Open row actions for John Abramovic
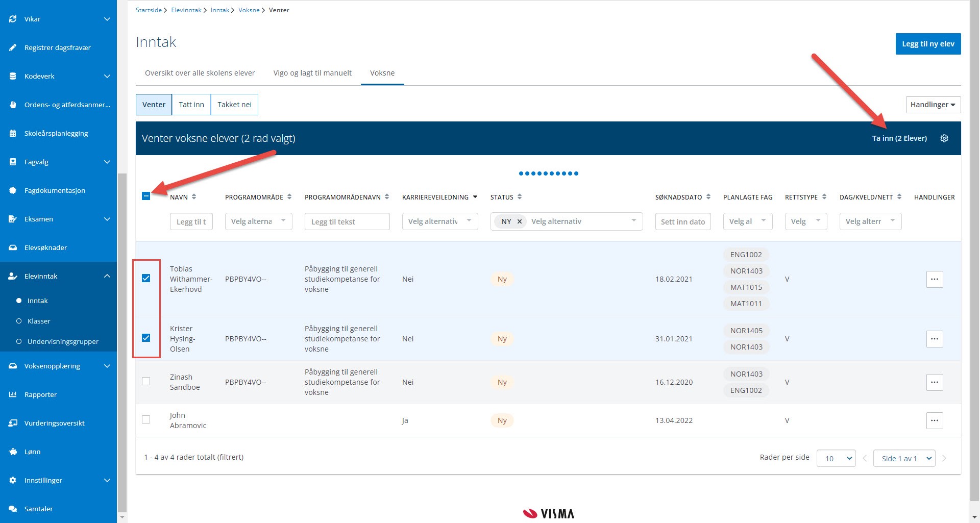The width and height of the screenshot is (980, 523). pos(935,420)
